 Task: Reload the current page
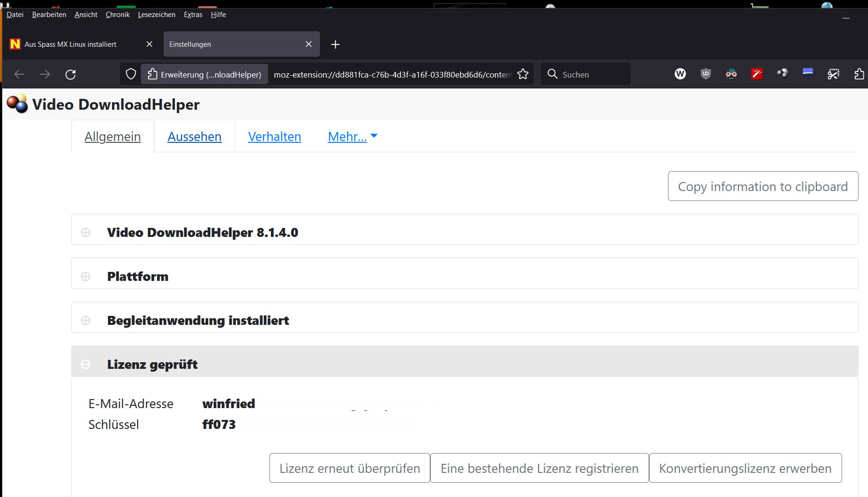click(x=70, y=74)
